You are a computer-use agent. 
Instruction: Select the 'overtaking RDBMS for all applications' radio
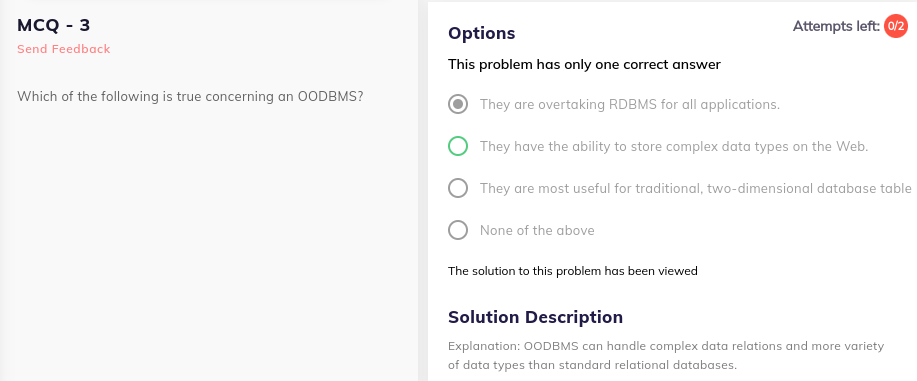(458, 105)
